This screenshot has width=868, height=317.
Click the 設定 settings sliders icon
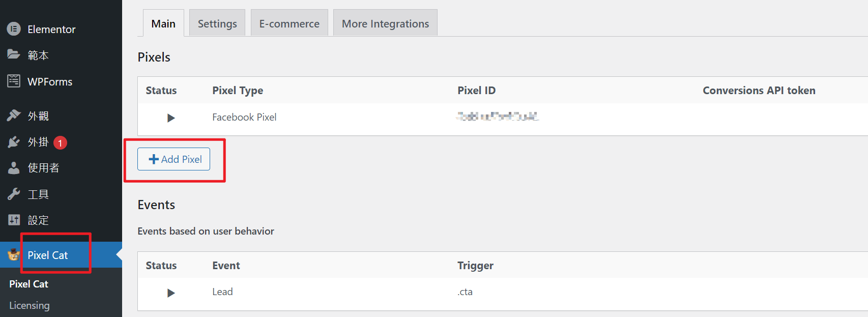click(14, 220)
